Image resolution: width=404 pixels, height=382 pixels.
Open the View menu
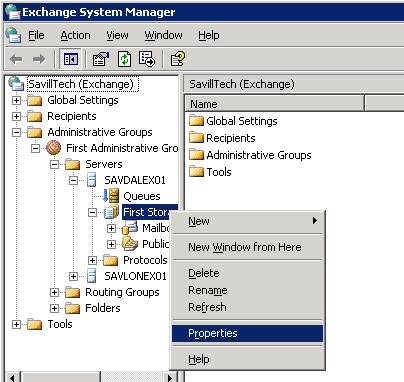coord(117,35)
